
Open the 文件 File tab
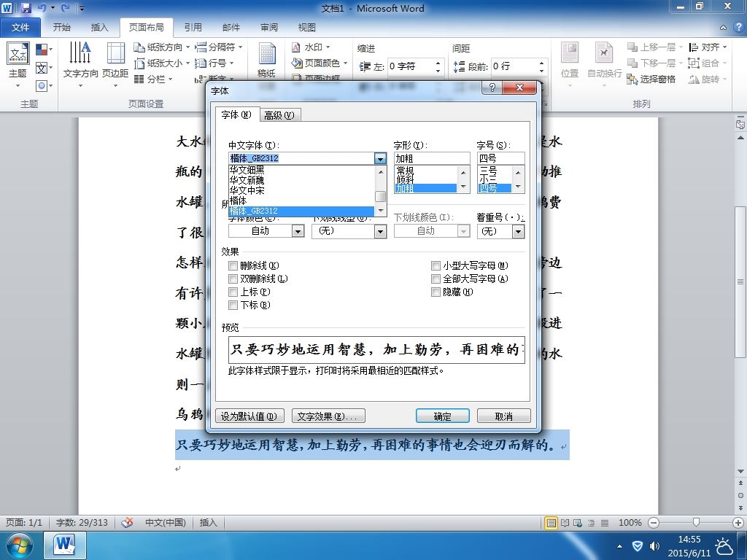20,28
